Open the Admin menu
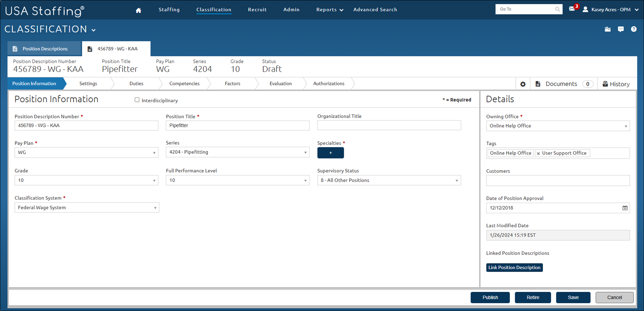Image resolution: width=644 pixels, height=311 pixels. pos(291,10)
